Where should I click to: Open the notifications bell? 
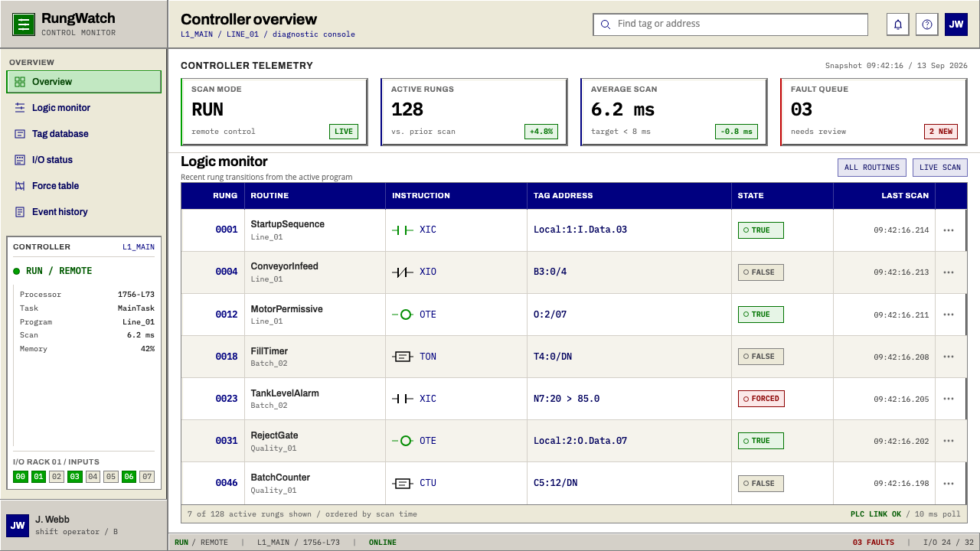pyautogui.click(x=898, y=24)
